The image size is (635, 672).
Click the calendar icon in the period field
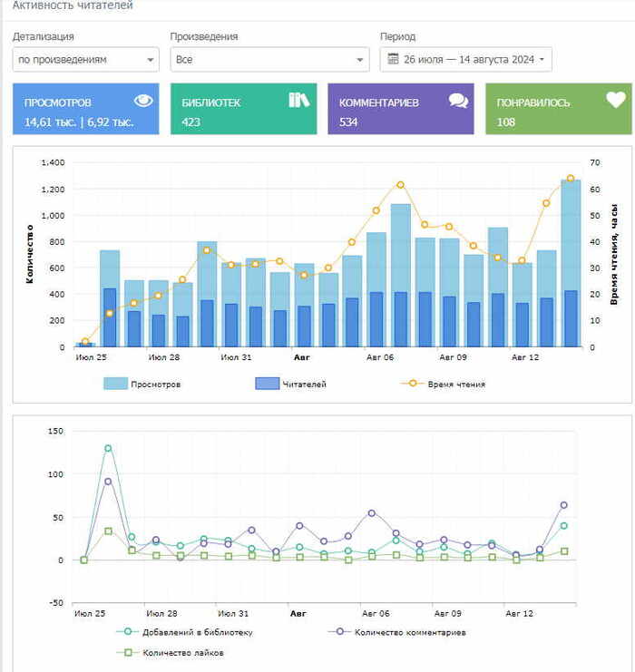[x=394, y=60]
